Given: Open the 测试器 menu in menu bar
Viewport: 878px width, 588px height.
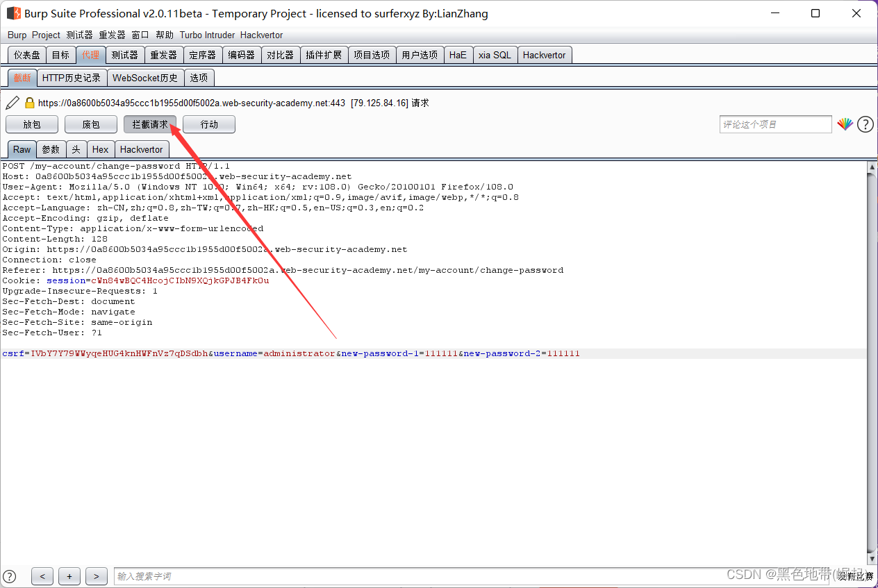Looking at the screenshot, I should click(x=79, y=35).
